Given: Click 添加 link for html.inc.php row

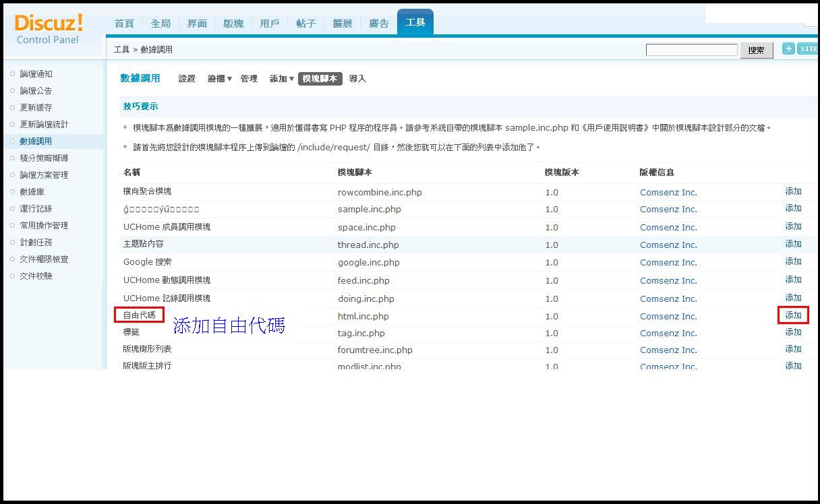Looking at the screenshot, I should [793, 315].
